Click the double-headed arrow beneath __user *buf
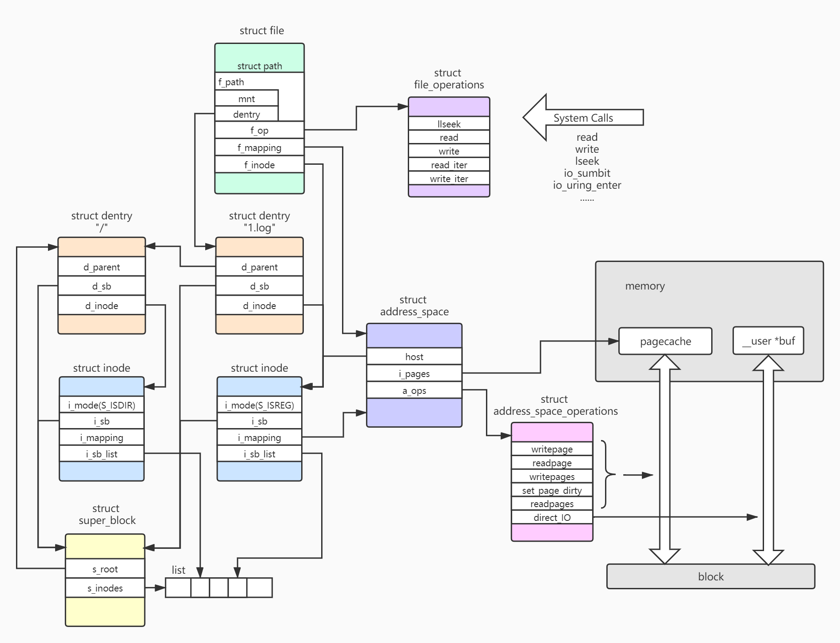 [x=768, y=460]
